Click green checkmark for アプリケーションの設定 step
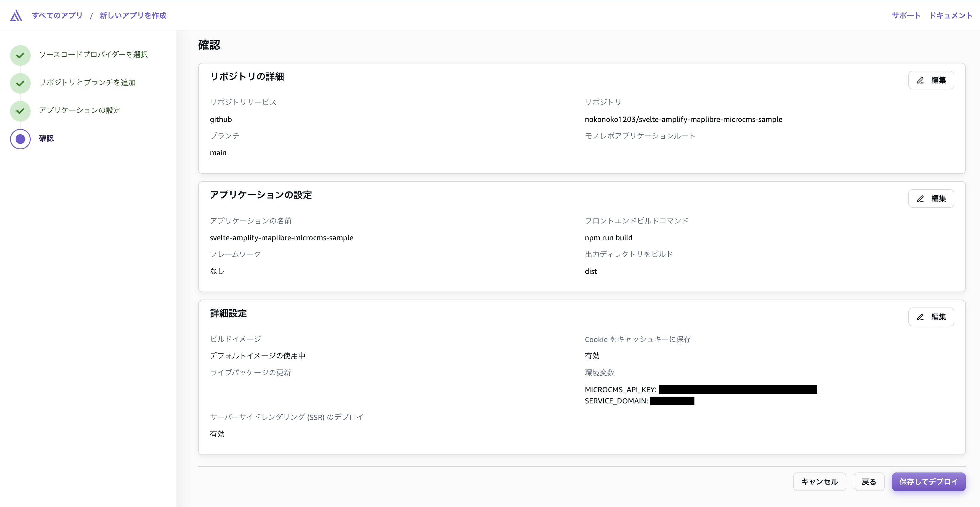This screenshot has height=507, width=980. click(20, 111)
